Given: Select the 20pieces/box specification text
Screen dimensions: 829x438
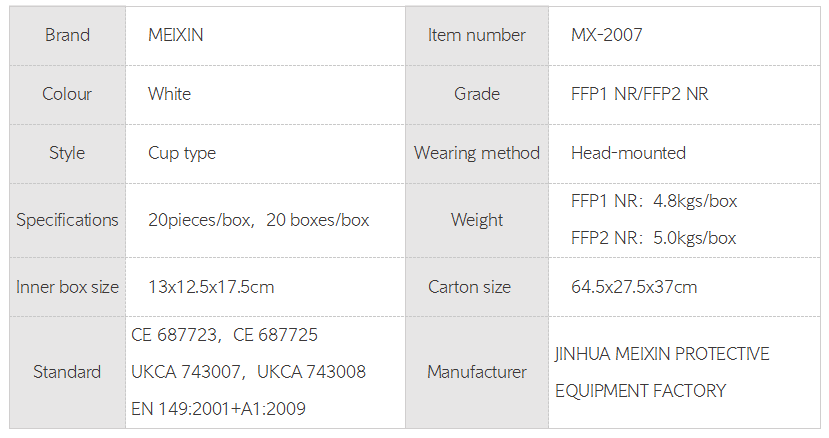Looking at the screenshot, I should (x=200, y=220).
